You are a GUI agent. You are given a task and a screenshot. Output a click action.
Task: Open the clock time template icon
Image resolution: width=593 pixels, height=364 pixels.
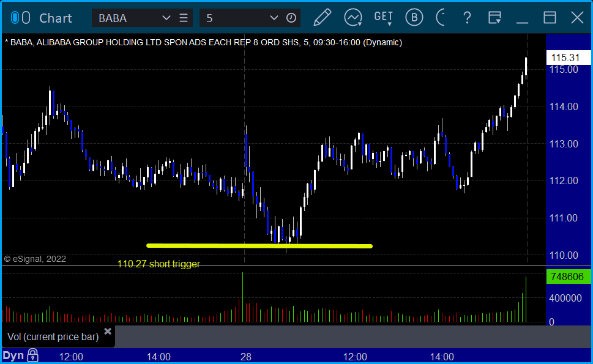(x=291, y=18)
